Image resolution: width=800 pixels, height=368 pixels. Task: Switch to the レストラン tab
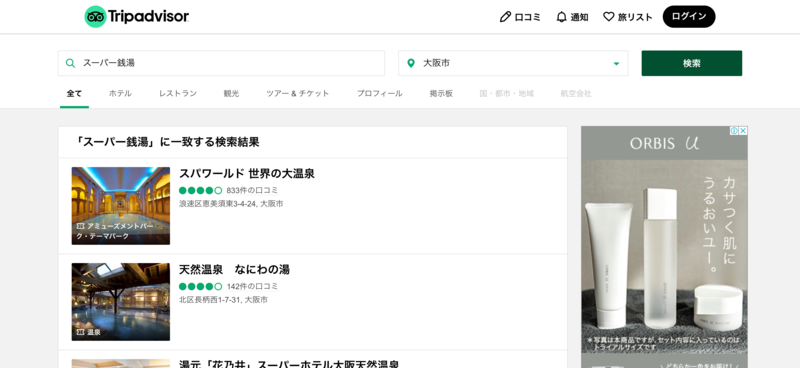coord(178,93)
